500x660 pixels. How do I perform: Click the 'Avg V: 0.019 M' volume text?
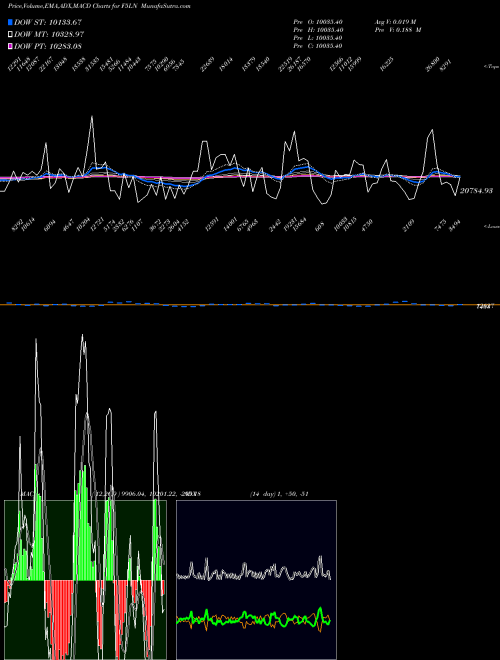pyautogui.click(x=396, y=22)
